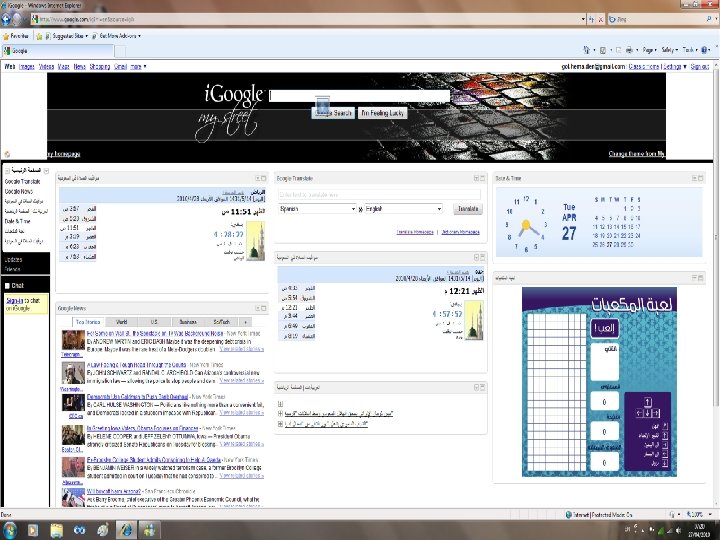Click the Sign out link
The image size is (720, 540).
[700, 67]
